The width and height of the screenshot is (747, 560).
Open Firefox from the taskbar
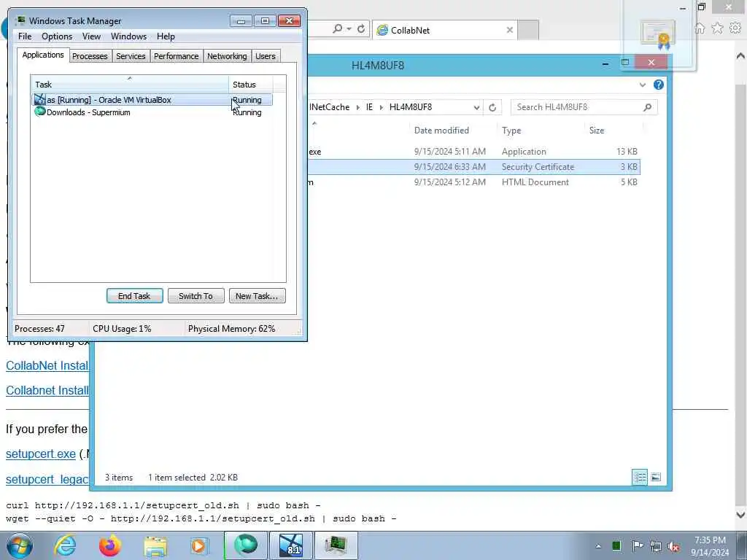click(110, 545)
